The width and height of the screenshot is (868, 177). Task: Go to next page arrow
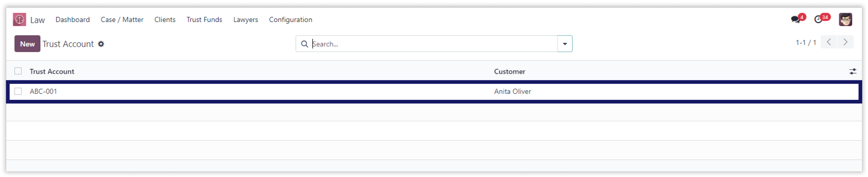pos(845,43)
